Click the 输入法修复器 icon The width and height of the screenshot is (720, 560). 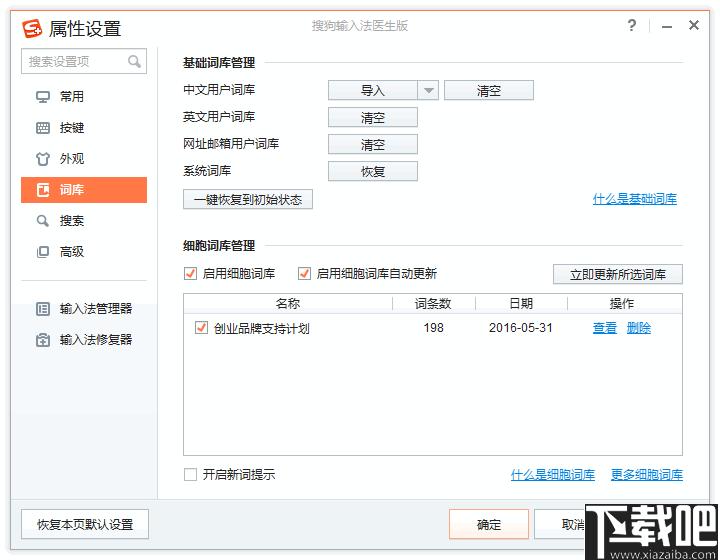pos(43,340)
